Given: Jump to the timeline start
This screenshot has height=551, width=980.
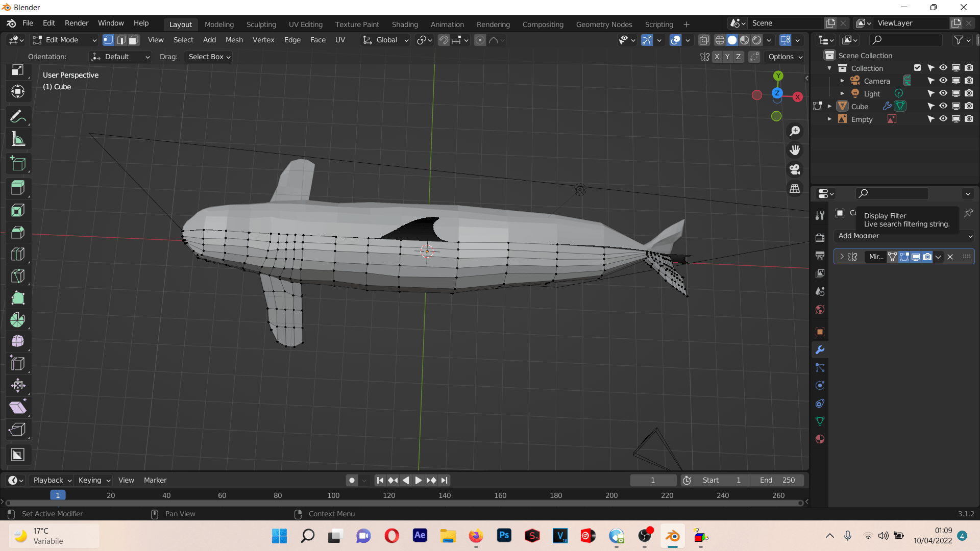Looking at the screenshot, I should 380,480.
